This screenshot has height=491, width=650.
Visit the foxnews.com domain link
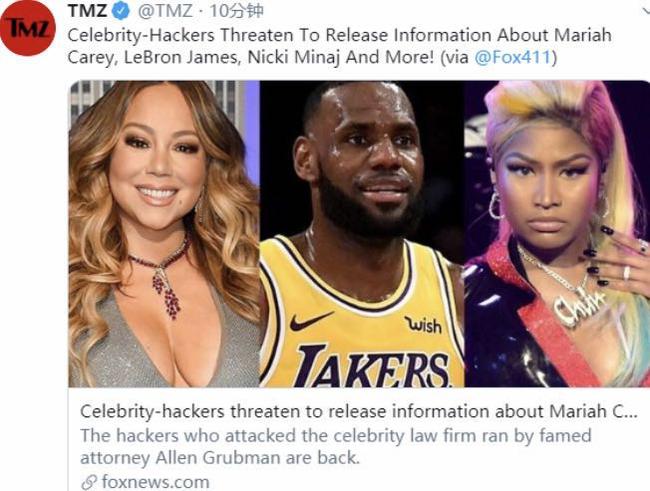(155, 483)
